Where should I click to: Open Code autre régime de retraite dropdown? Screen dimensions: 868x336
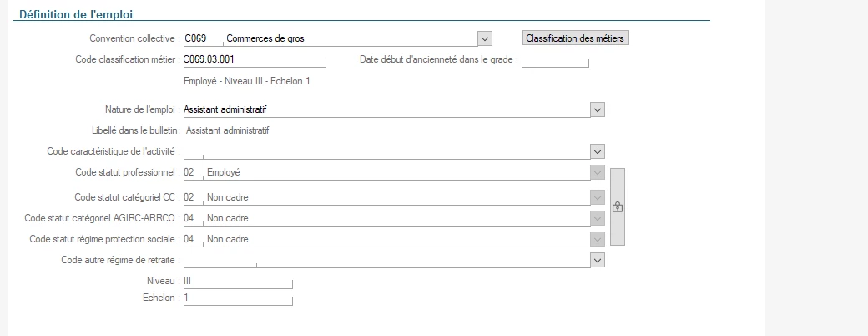[597, 261]
